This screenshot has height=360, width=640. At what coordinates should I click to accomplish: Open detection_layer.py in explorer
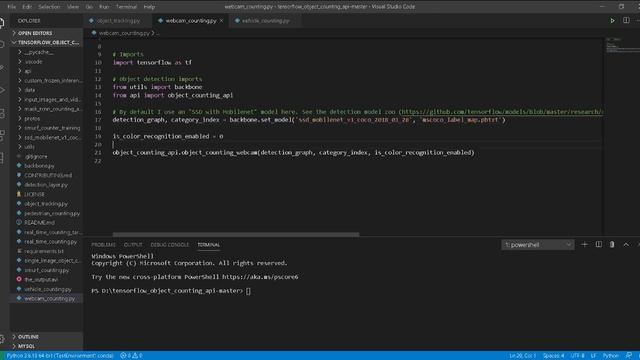(x=46, y=185)
